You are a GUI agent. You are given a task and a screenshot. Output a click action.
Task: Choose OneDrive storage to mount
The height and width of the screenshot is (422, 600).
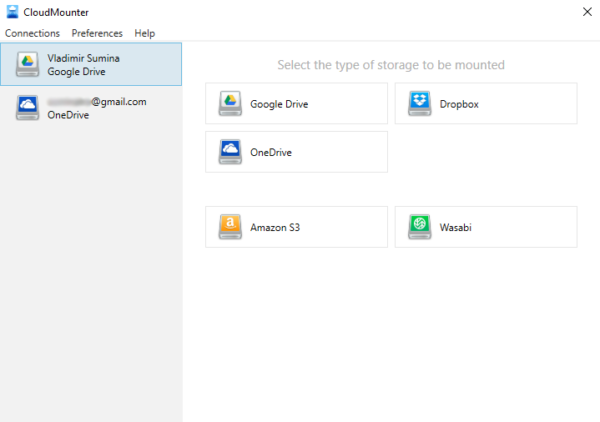(x=296, y=152)
